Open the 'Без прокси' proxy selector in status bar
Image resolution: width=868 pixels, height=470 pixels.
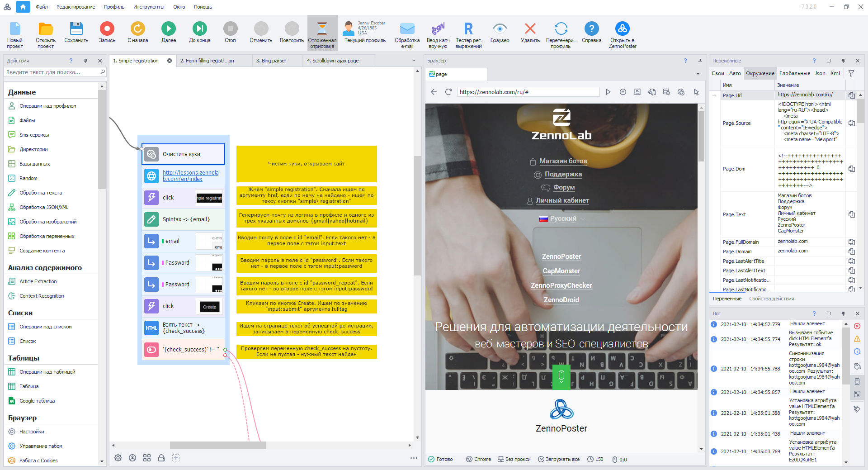pyautogui.click(x=514, y=459)
